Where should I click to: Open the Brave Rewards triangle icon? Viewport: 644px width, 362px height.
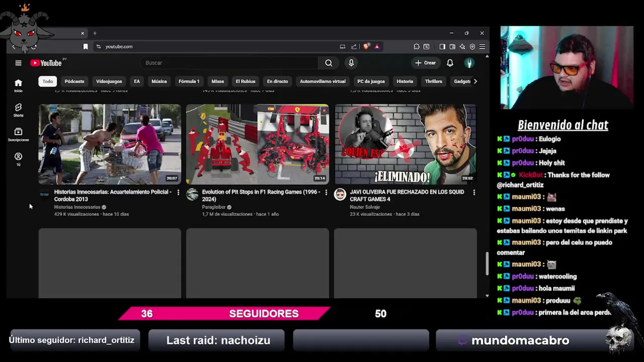[x=377, y=46]
